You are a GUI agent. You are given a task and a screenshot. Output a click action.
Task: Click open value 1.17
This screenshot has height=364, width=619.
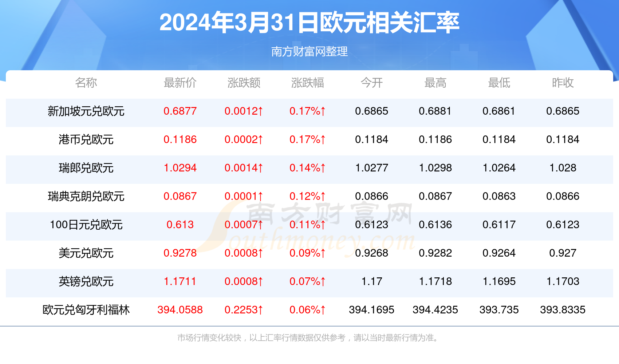click(371, 281)
